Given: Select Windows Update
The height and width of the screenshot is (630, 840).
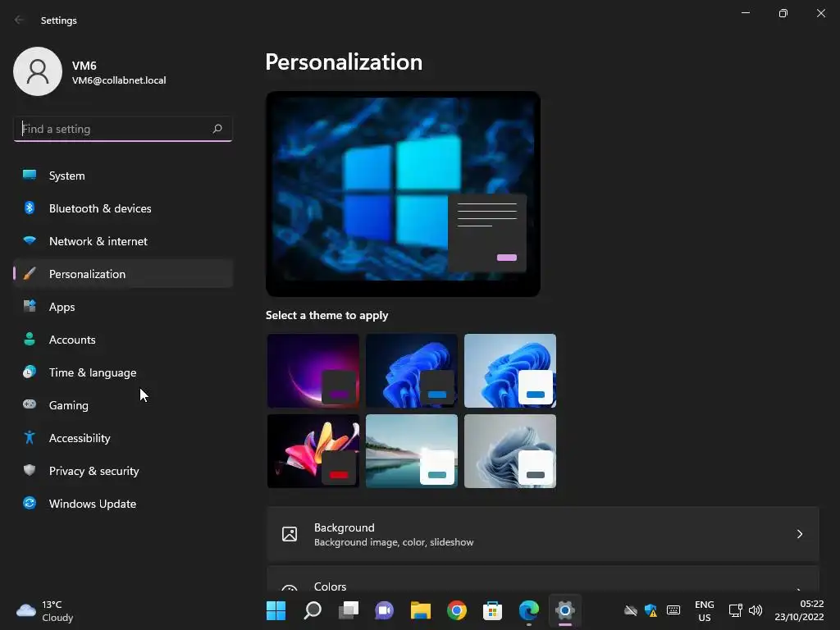Looking at the screenshot, I should tap(123, 504).
